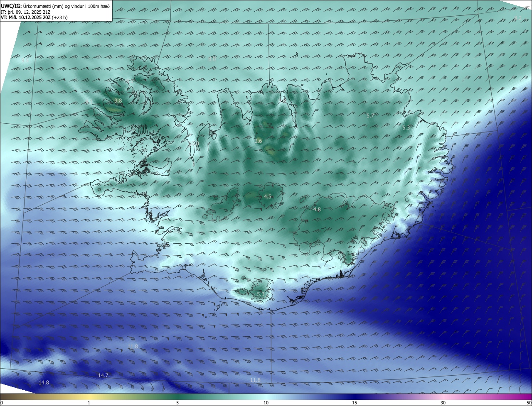Click the 8.0 value label over the sea
The width and height of the screenshot is (532, 406).
[212, 59]
